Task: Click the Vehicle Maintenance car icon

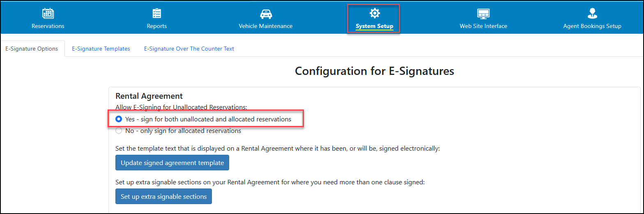Action: tap(266, 14)
